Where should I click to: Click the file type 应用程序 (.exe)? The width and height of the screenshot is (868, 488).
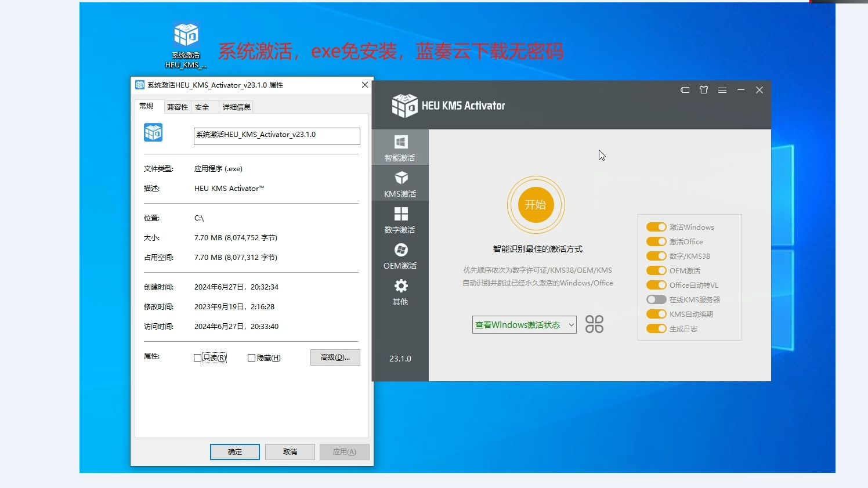218,169
